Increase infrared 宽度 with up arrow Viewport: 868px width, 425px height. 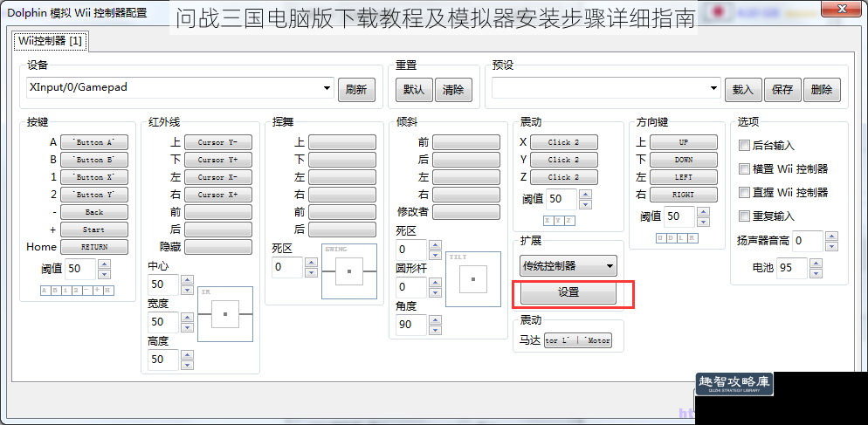(x=188, y=317)
